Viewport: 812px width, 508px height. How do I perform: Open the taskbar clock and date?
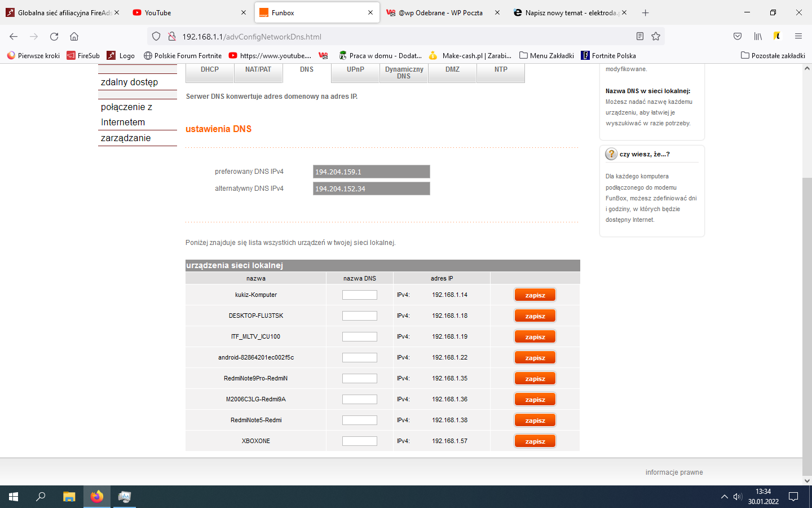(764, 497)
